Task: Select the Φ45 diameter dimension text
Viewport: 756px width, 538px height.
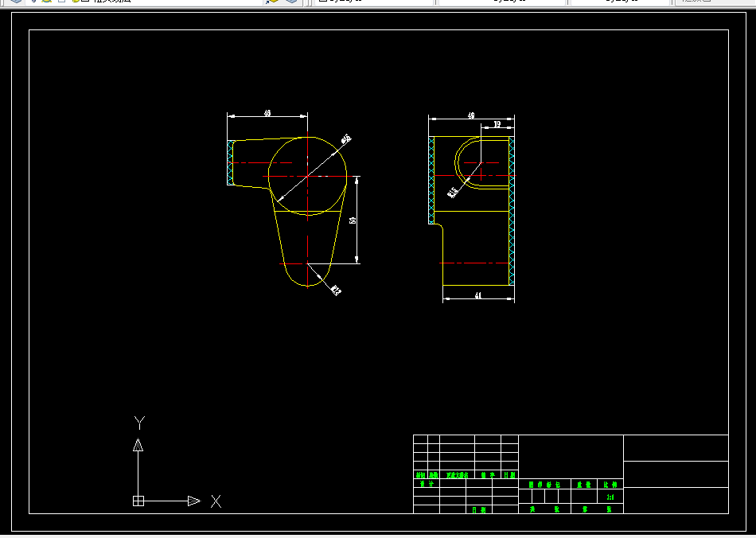Action: coord(345,138)
